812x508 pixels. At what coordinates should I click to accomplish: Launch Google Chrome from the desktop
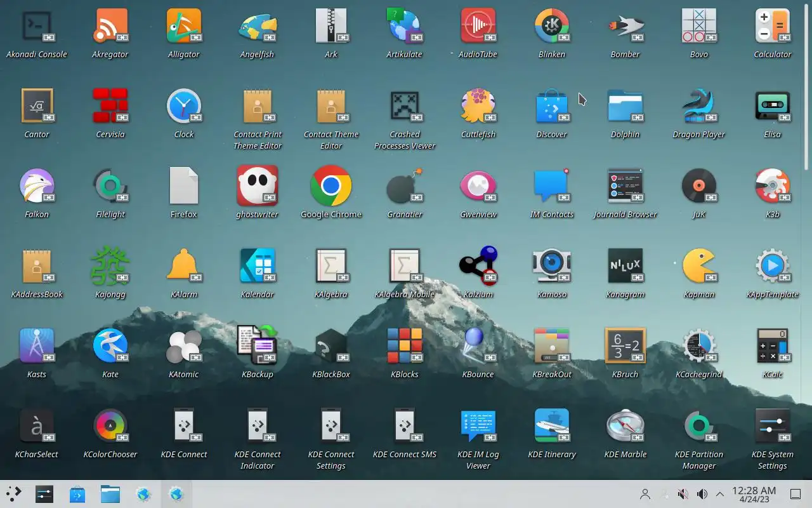click(x=331, y=185)
